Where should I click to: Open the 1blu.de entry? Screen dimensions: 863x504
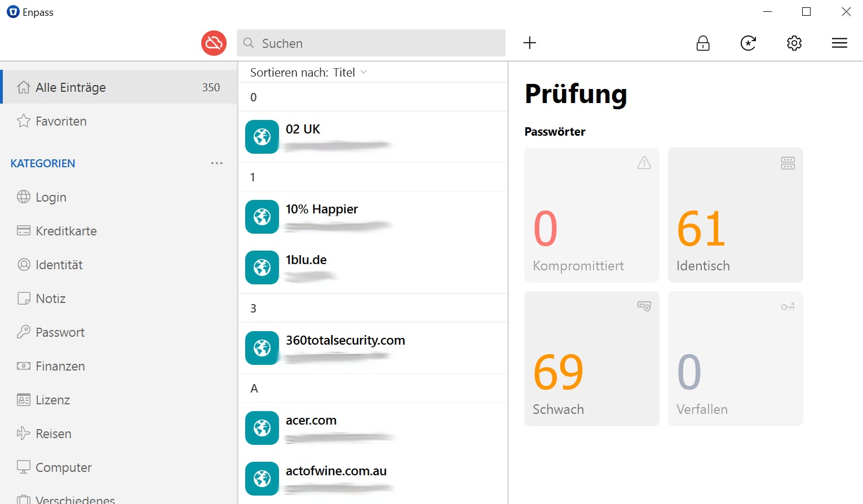coord(373,267)
